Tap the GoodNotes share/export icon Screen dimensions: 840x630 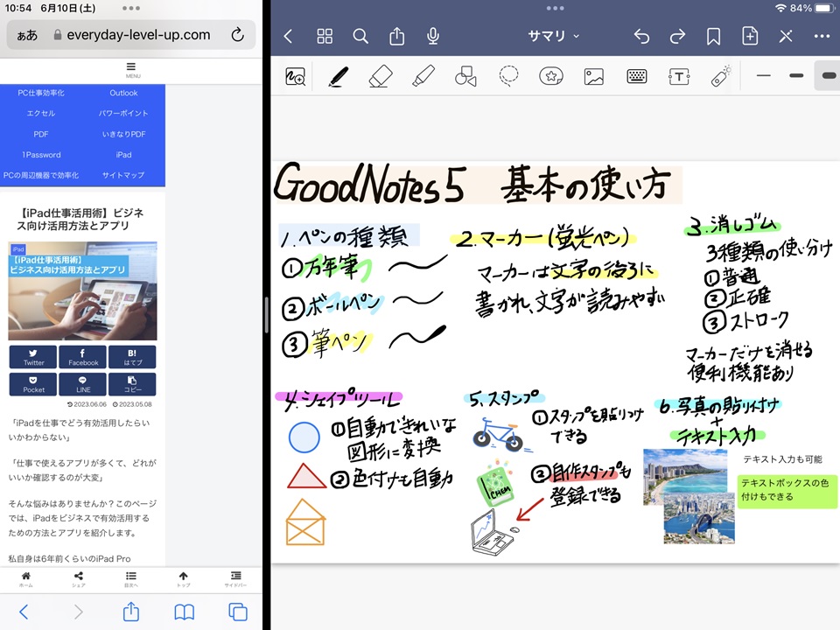(396, 36)
